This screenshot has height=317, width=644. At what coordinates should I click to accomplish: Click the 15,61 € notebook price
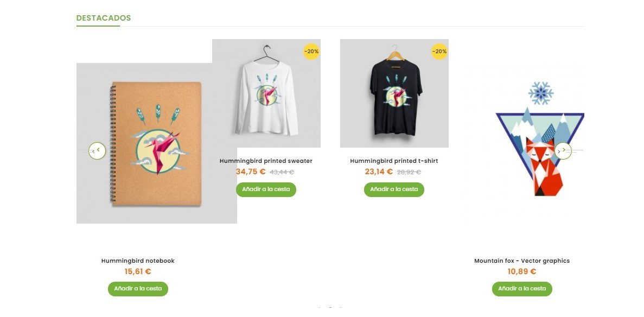[138, 271]
